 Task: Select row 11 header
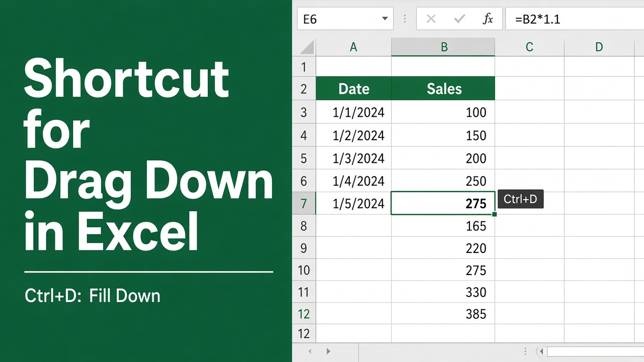point(304,292)
